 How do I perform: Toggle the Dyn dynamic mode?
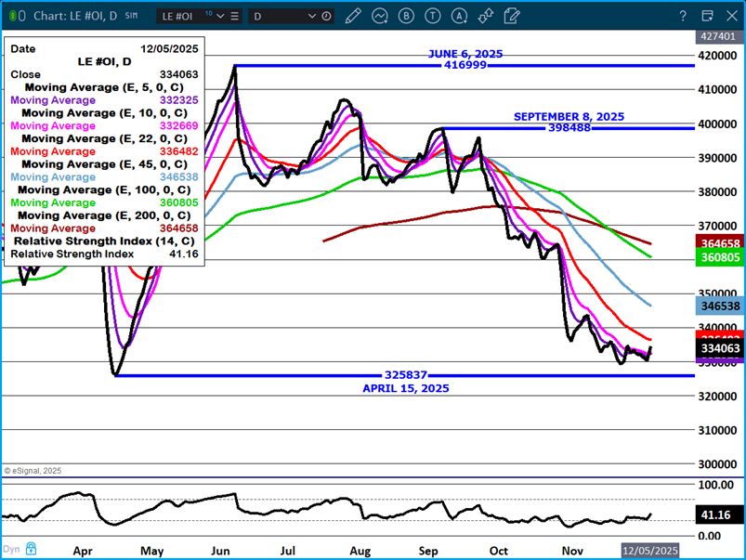[11, 549]
